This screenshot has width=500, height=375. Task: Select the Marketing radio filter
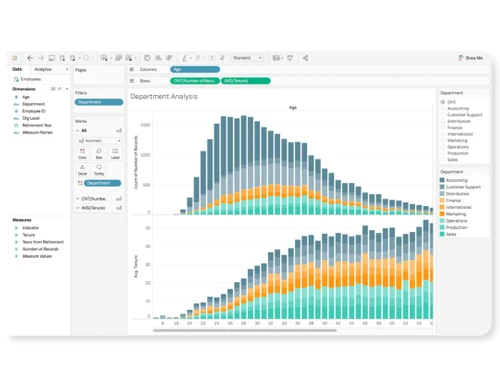(443, 141)
